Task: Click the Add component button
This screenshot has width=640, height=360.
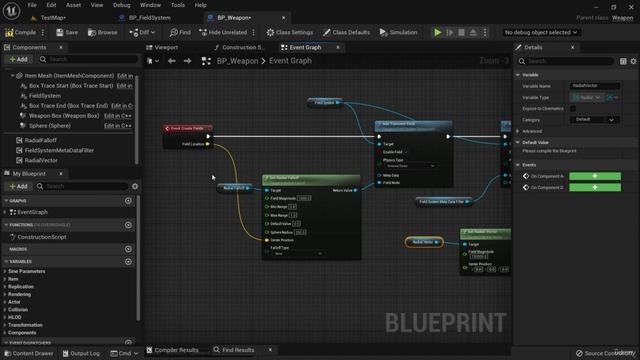Action: pos(18,59)
